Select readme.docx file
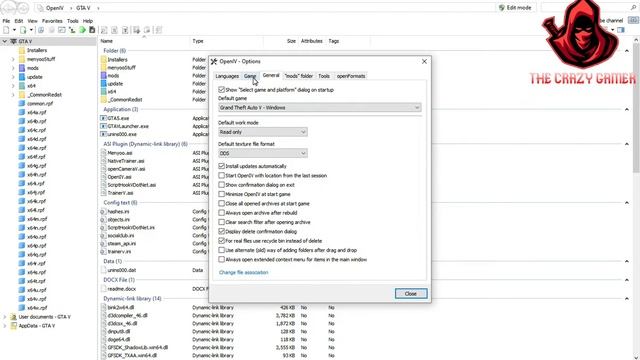The height and width of the screenshot is (360, 640). pyautogui.click(x=121, y=289)
